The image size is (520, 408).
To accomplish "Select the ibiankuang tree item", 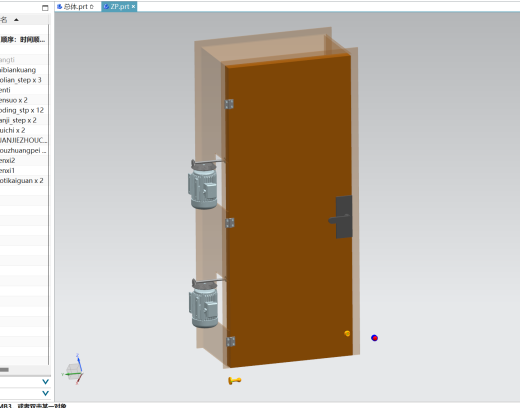I will point(24,70).
